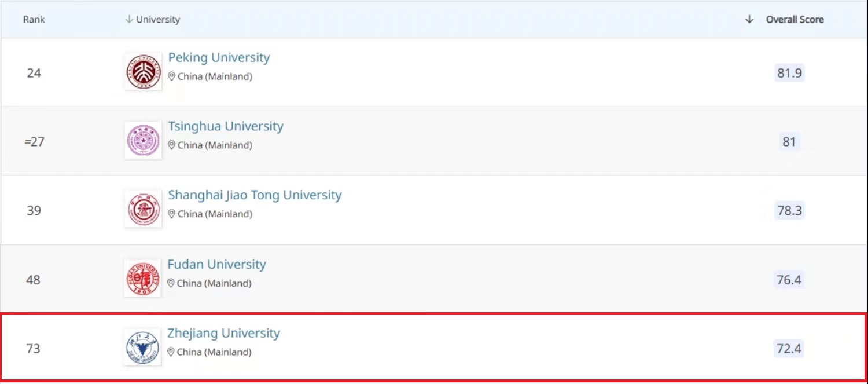This screenshot has width=868, height=384.
Task: Click the 81.9 overall score badge
Action: (789, 73)
